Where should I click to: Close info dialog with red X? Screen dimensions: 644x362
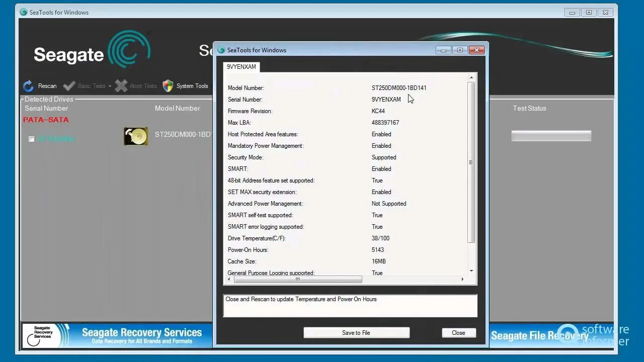click(476, 50)
